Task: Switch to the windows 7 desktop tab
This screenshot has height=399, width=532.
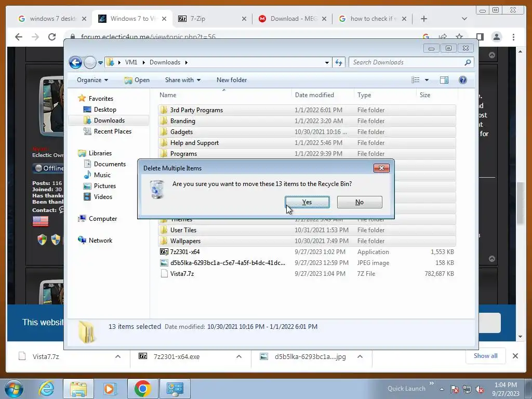Action: (x=52, y=19)
